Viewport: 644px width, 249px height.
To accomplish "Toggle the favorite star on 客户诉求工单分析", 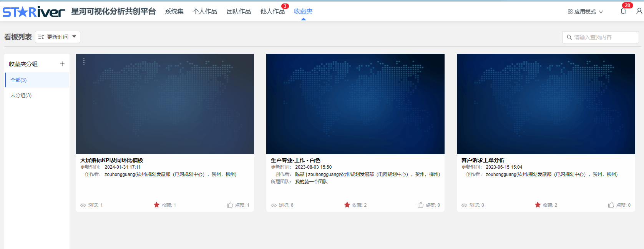I will pos(538,205).
